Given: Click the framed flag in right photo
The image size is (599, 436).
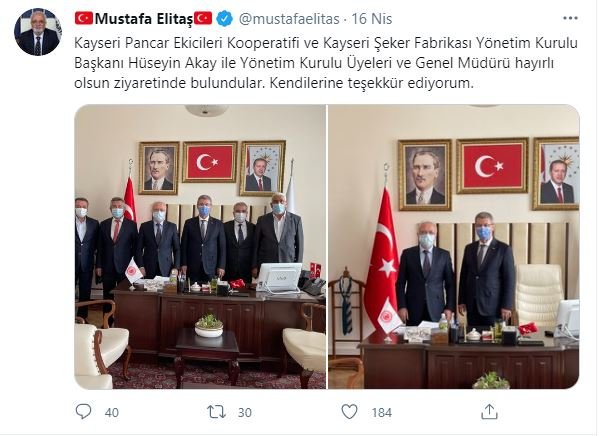Looking at the screenshot, I should pyautogui.click(x=492, y=166).
